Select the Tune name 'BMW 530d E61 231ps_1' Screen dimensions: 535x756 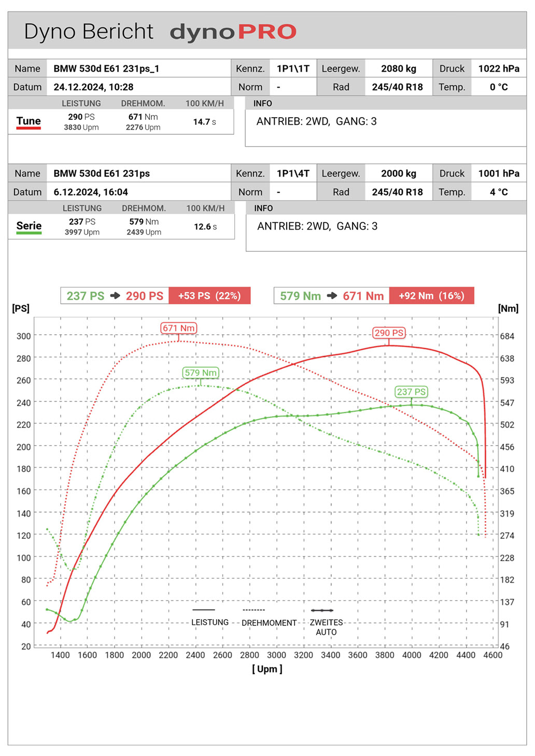(106, 68)
